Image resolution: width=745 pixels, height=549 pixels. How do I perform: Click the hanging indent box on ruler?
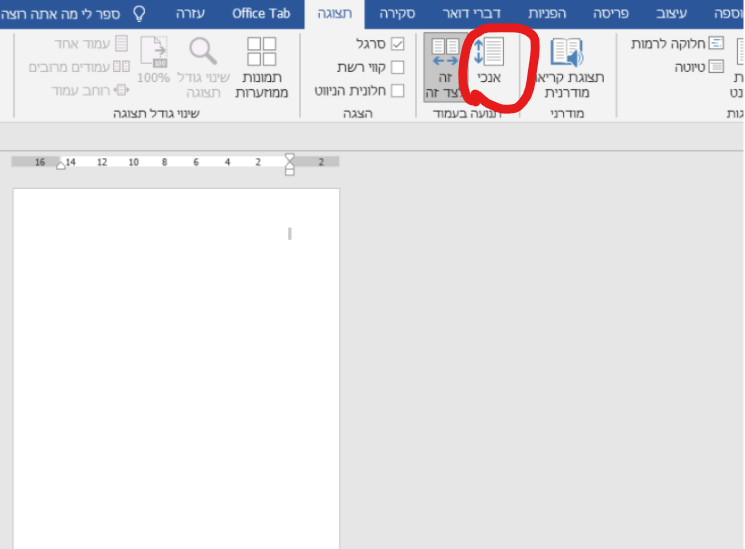[289, 172]
